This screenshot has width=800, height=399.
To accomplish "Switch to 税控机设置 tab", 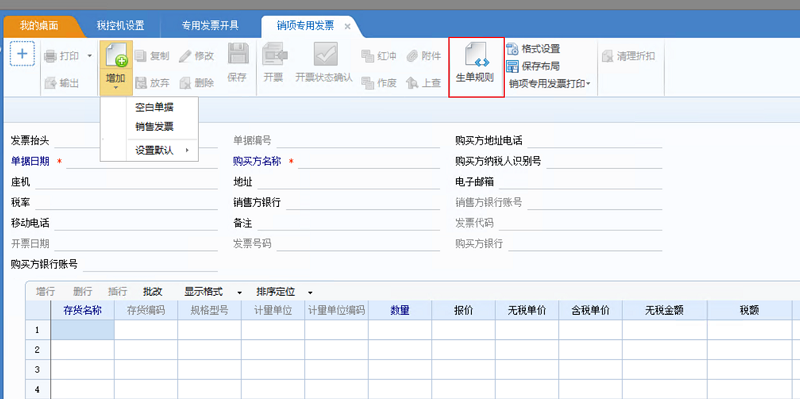I will [x=120, y=26].
